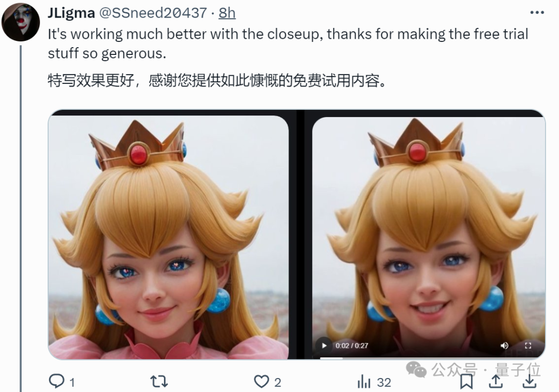Enter fullscreen mode on the video

528,345
